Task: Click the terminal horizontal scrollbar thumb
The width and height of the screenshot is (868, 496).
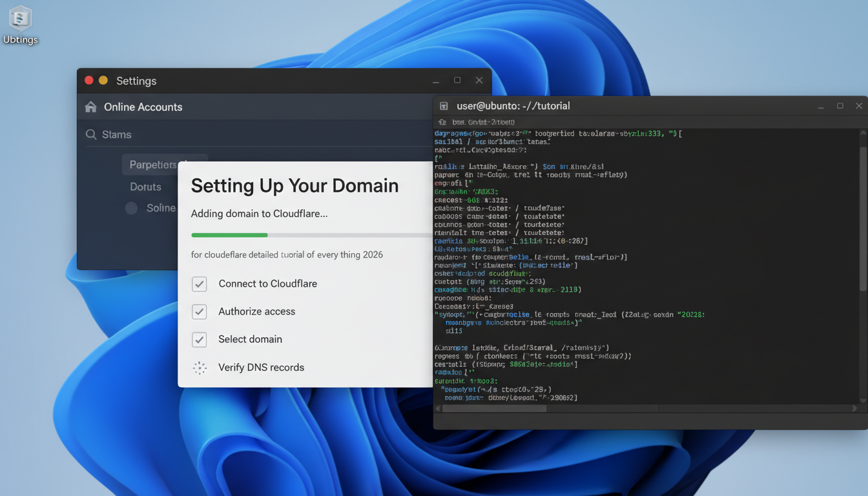Action: (495, 408)
